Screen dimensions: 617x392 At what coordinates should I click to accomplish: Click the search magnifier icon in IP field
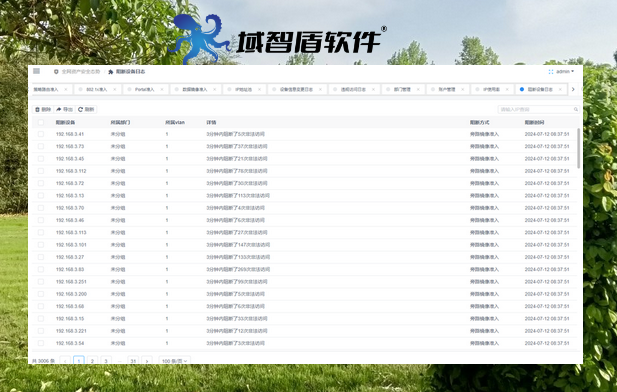click(x=575, y=109)
